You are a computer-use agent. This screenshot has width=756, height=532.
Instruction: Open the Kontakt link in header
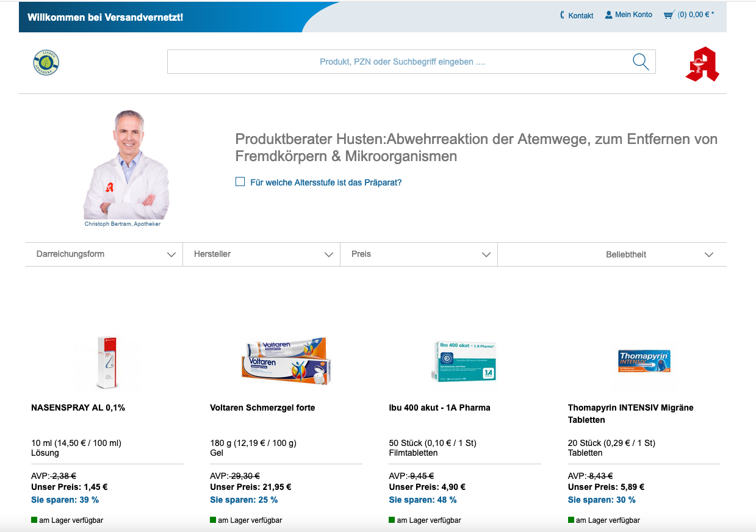(580, 16)
